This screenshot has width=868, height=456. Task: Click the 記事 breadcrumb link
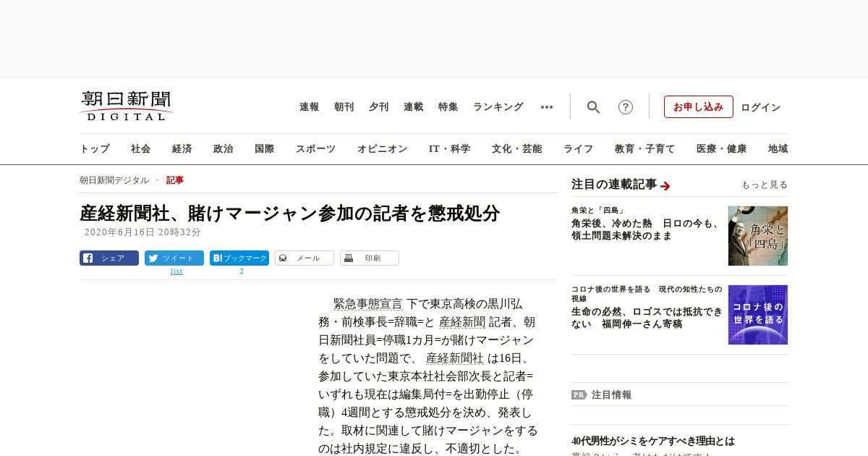(175, 180)
